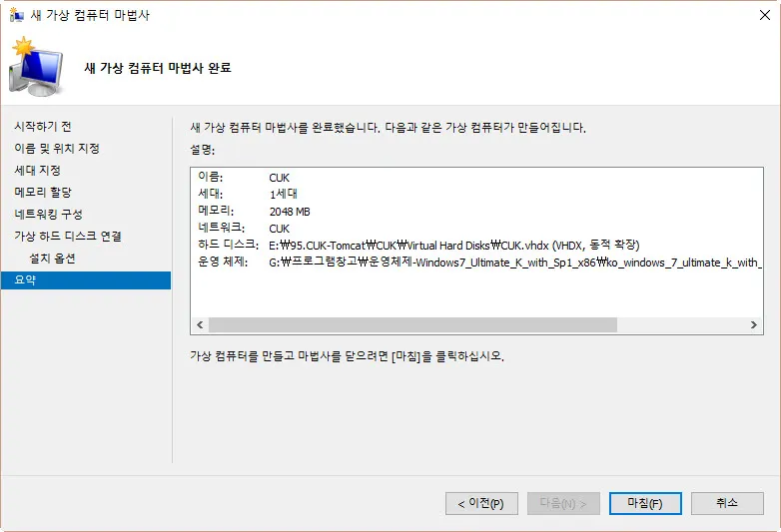Click the left arrow of the horizontal scrollbar
This screenshot has height=532, width=781.
(200, 325)
